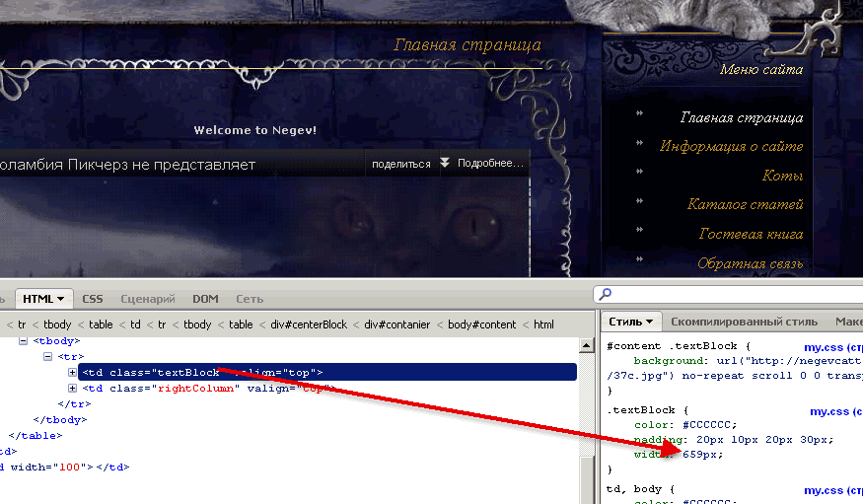Select div#centerBlock in the breadcrumb path
This screenshot has width=863, height=504.
(310, 324)
